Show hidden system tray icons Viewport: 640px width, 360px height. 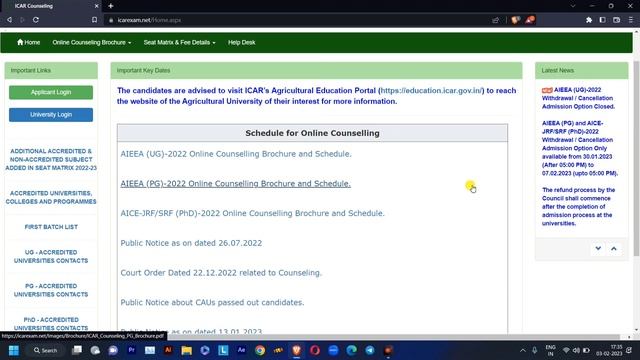[x=523, y=350]
